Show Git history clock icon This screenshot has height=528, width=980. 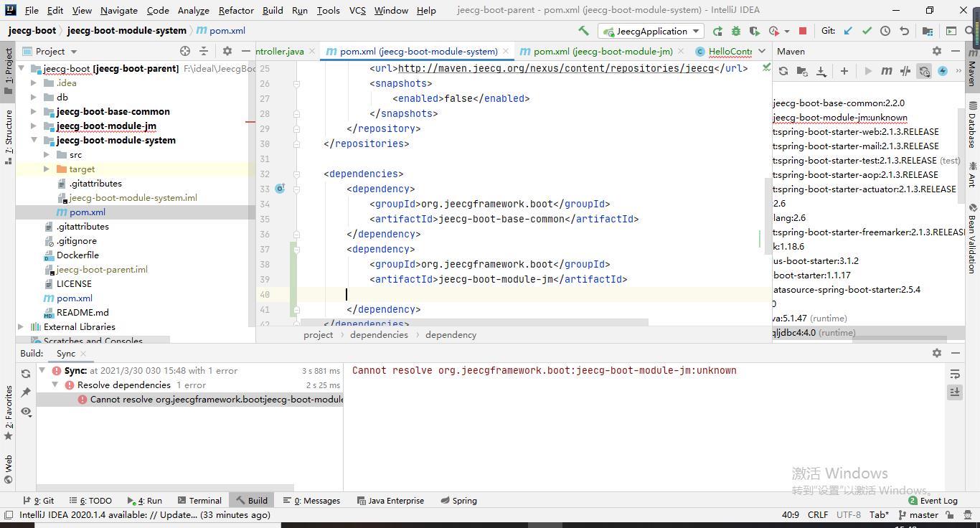pos(885,31)
